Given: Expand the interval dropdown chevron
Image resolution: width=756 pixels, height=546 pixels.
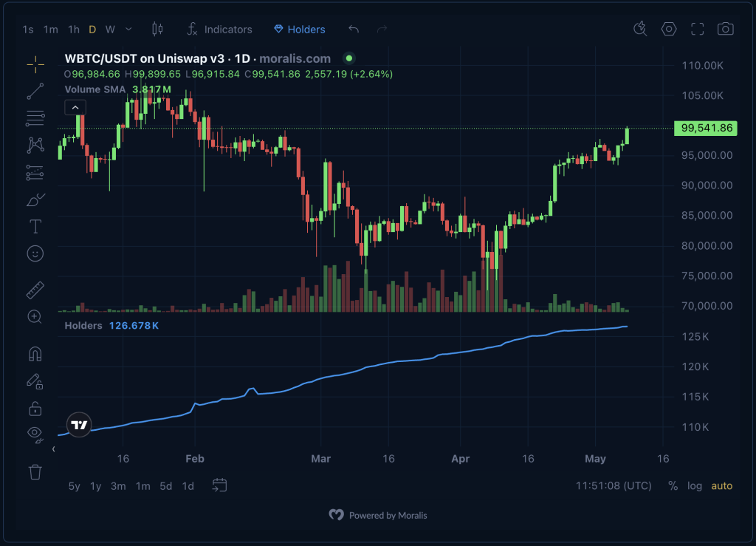Looking at the screenshot, I should point(128,30).
